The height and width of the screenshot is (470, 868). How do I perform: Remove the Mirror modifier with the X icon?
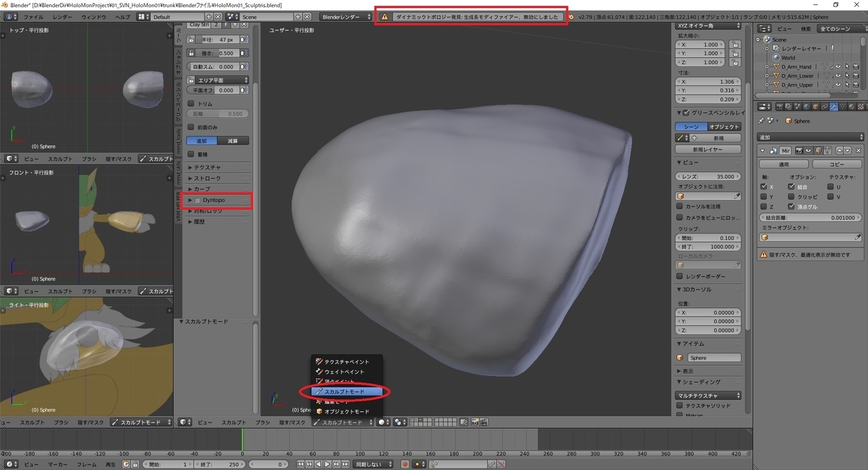click(858, 150)
